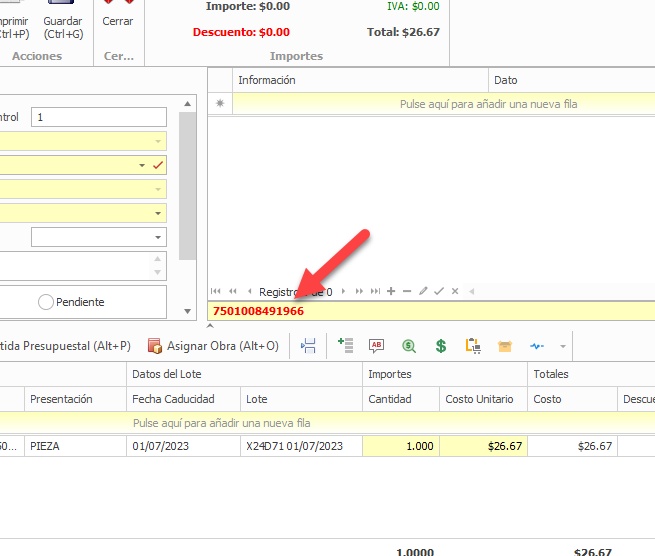Add a record with navigator plus icon
Image resolution: width=655 pixels, height=556 pixels.
(391, 291)
